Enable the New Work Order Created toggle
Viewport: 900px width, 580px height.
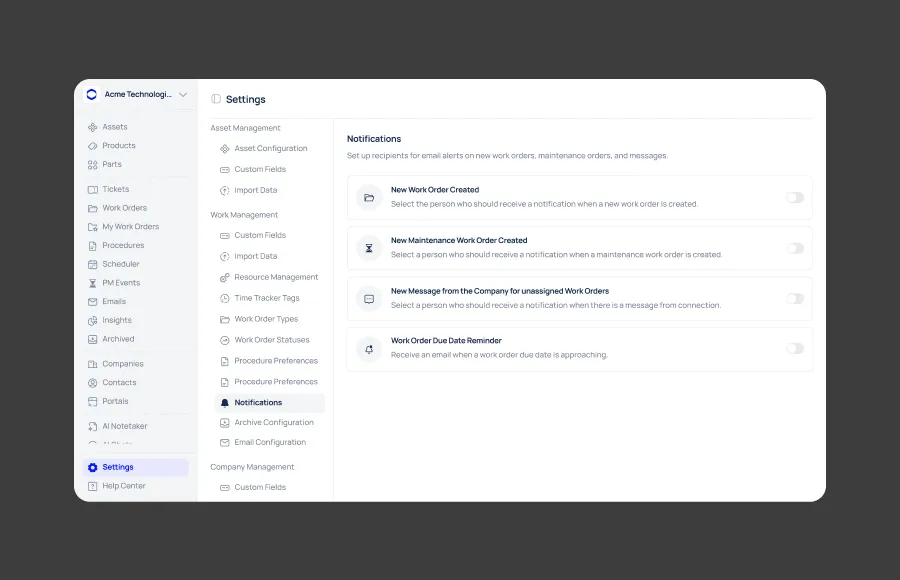coord(795,198)
